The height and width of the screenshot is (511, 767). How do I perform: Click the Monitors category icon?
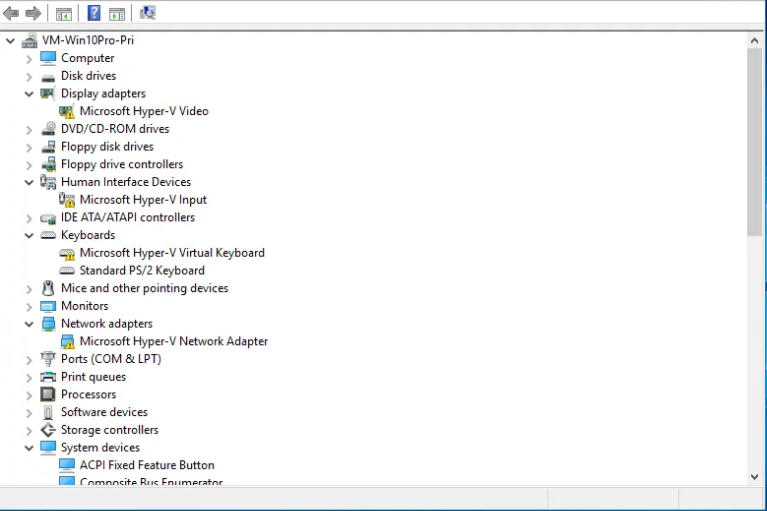tap(48, 306)
